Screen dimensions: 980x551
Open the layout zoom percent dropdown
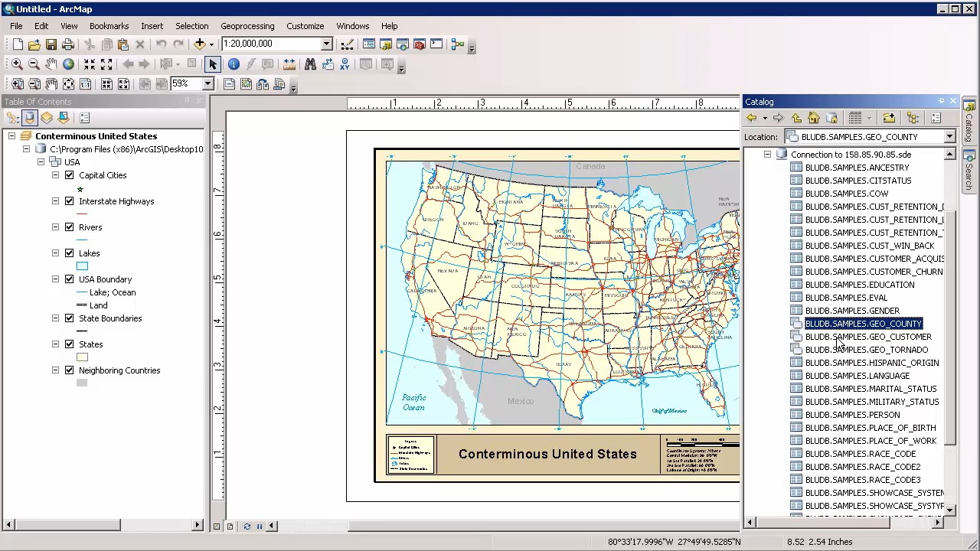[x=207, y=83]
